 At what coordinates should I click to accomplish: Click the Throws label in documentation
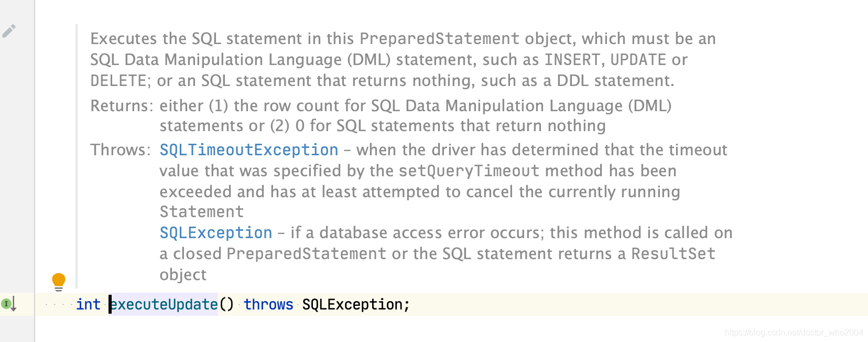[x=120, y=150]
